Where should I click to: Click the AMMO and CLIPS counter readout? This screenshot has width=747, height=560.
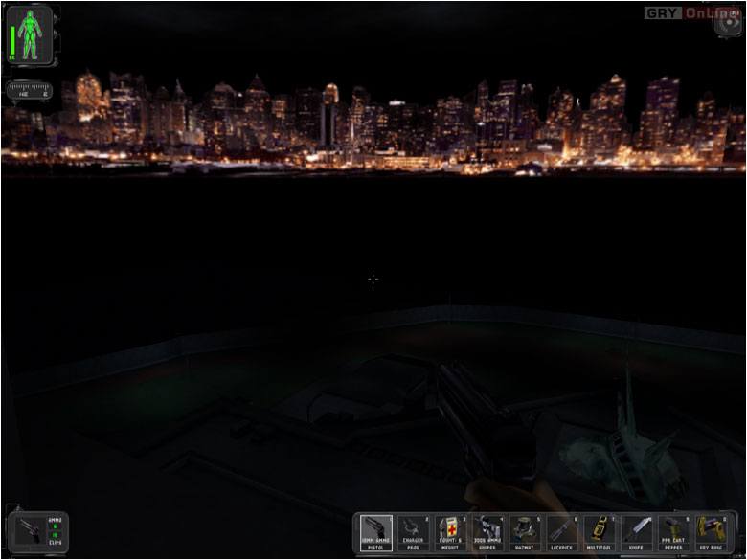pos(56,531)
